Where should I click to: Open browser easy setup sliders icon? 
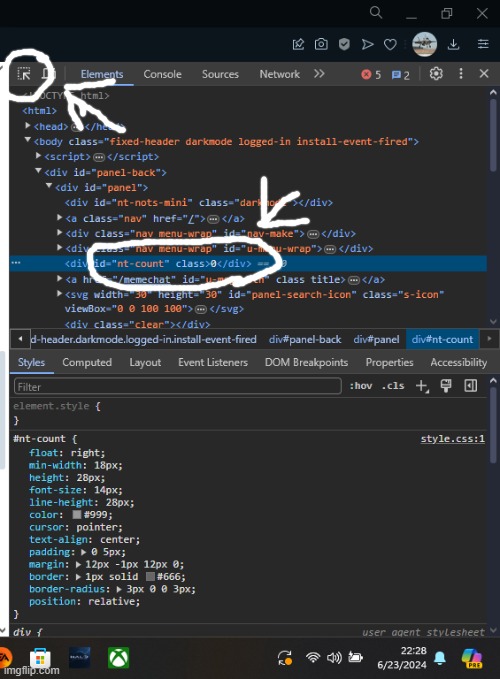tap(483, 44)
